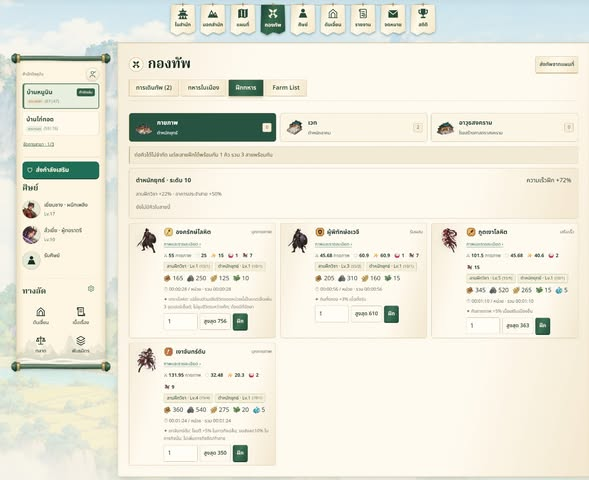Viewport: 589px width, 480px height.
Task: Click the top-right button on กองทัพ page
Action: (556, 64)
